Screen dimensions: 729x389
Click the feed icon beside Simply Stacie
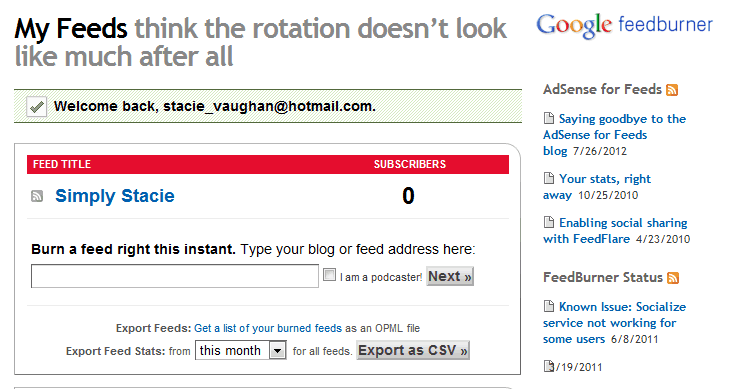37,196
